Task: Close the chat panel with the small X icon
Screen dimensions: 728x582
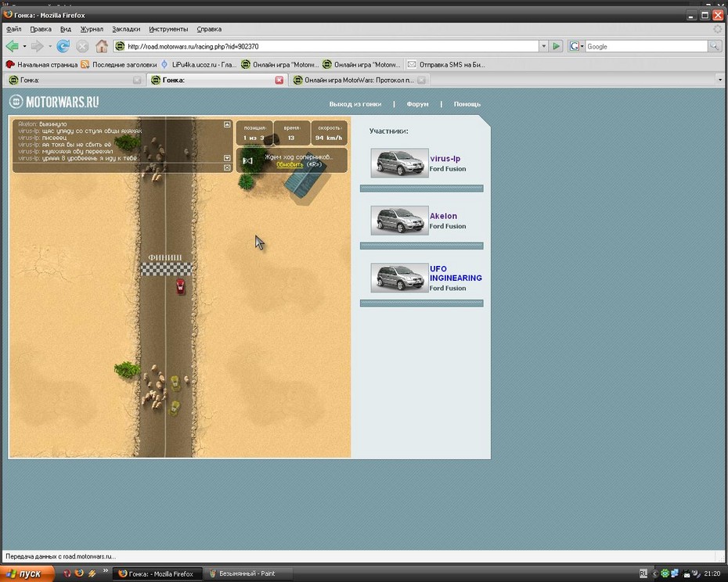Action: point(227,167)
